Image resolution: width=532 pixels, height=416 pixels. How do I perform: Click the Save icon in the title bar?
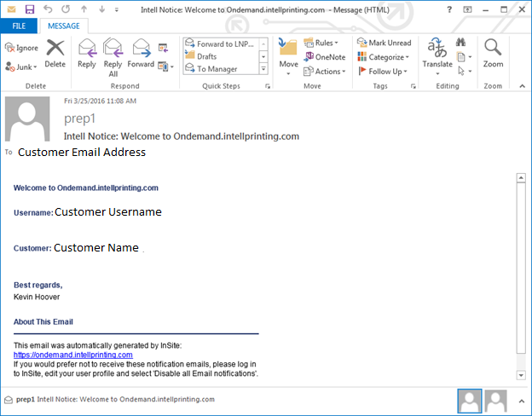click(30, 9)
